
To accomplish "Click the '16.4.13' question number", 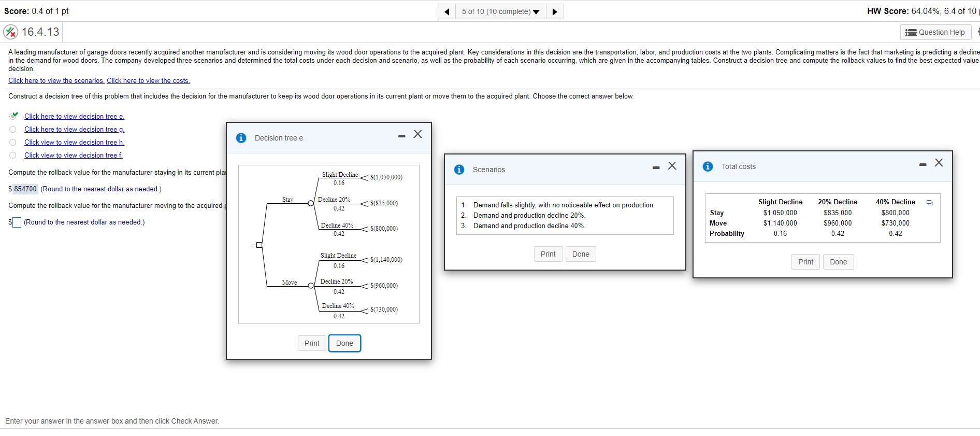I will click(40, 32).
